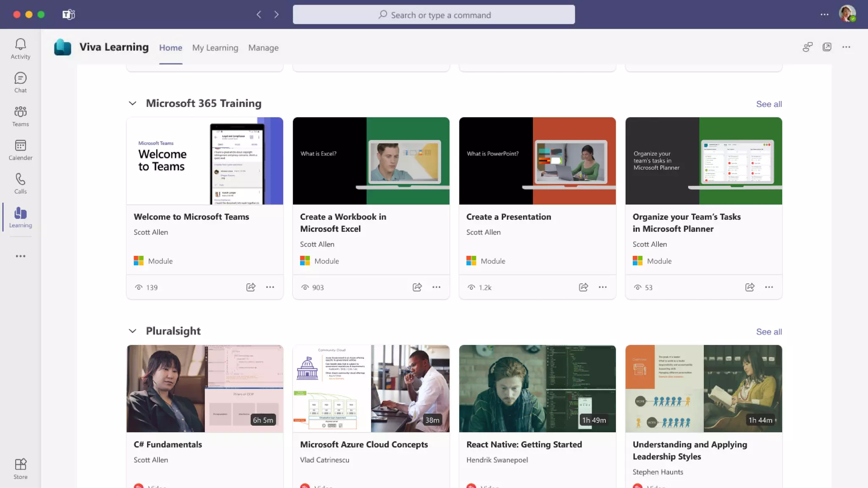Click See all for Microsoft 365 Training

tap(769, 104)
